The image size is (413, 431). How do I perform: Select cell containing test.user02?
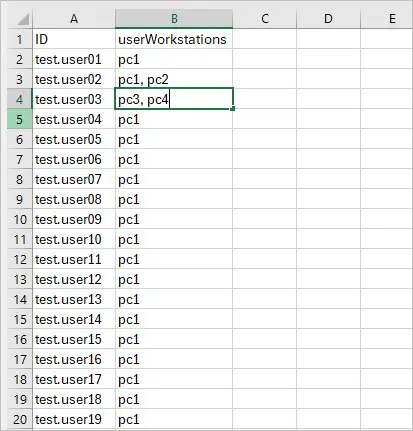[x=74, y=79]
